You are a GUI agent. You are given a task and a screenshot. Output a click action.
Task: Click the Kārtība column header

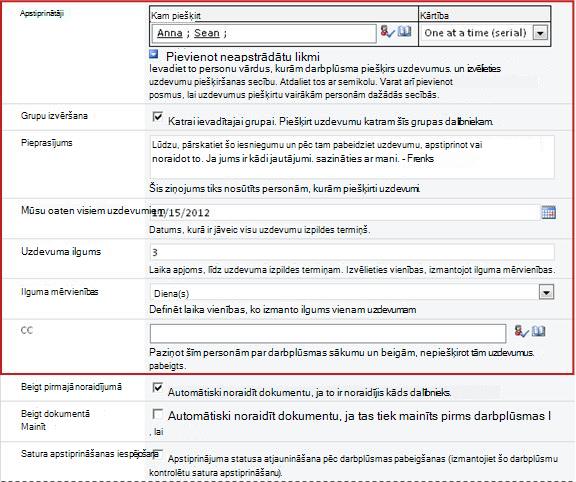434,15
